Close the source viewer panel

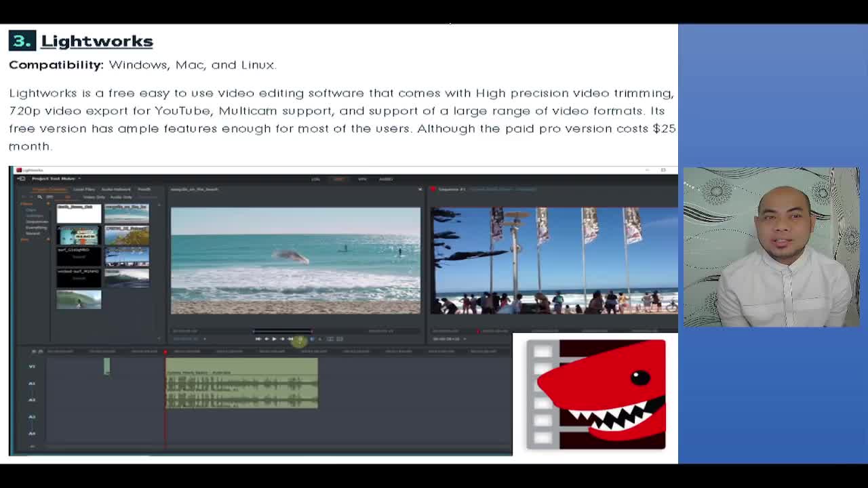(x=420, y=189)
